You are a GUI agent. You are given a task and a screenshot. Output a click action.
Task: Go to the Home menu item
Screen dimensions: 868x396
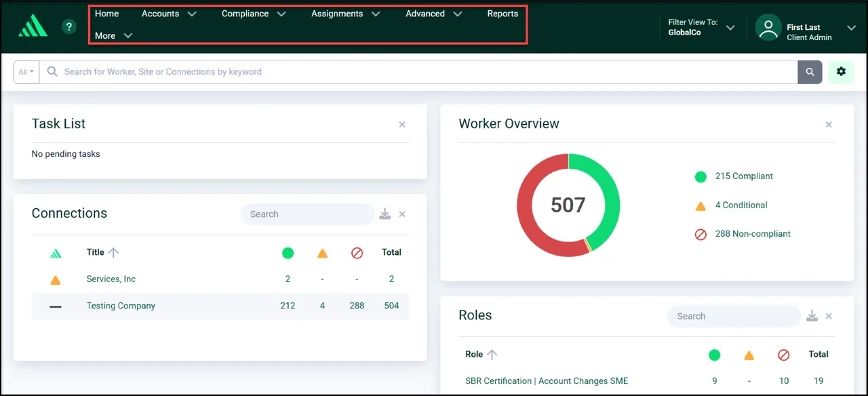point(106,14)
